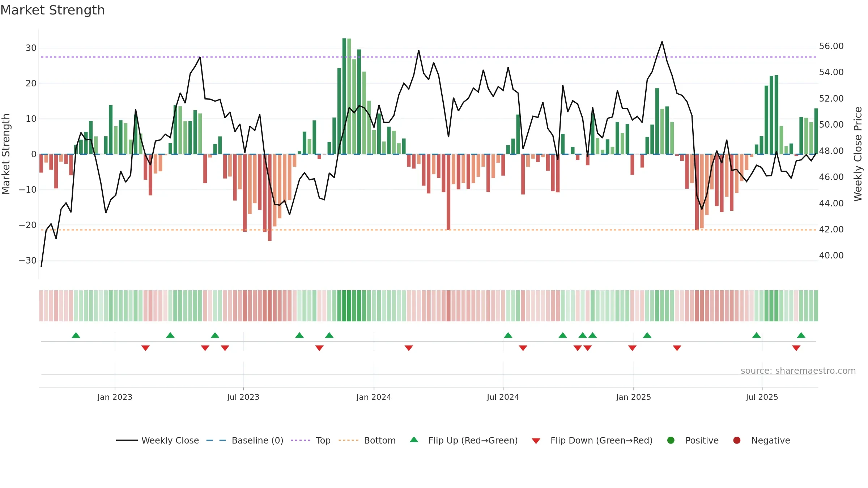Click the green flip-up marker just after Jan 2025
This screenshot has width=868, height=488.
[647, 335]
